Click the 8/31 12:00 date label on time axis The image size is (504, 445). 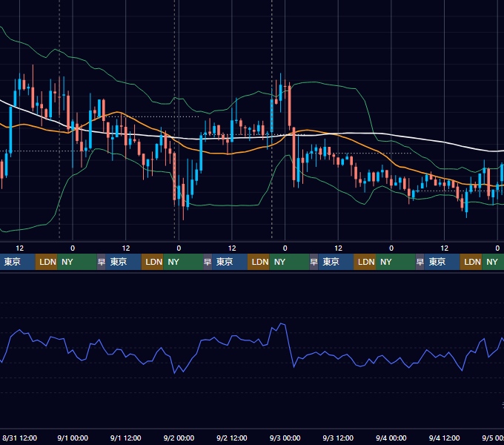click(x=19, y=438)
